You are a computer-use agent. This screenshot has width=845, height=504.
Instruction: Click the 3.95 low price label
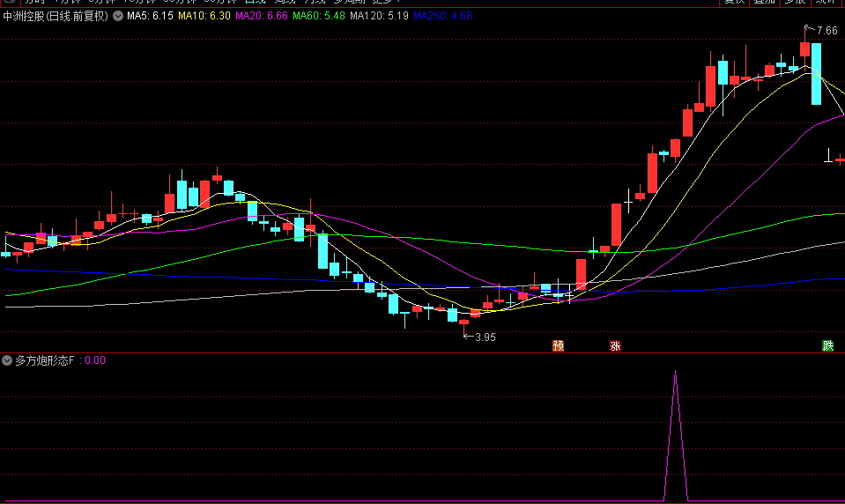click(x=485, y=337)
